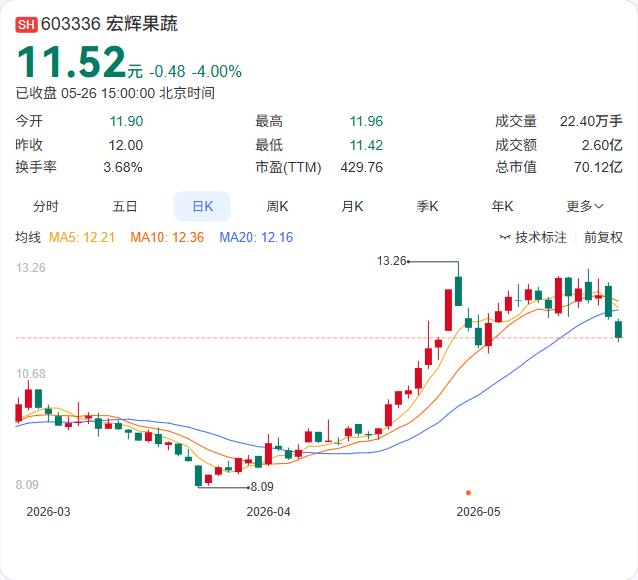638x580 pixels.
Task: Click the 市盈(TTM) value 429.76
Action: coord(362,167)
